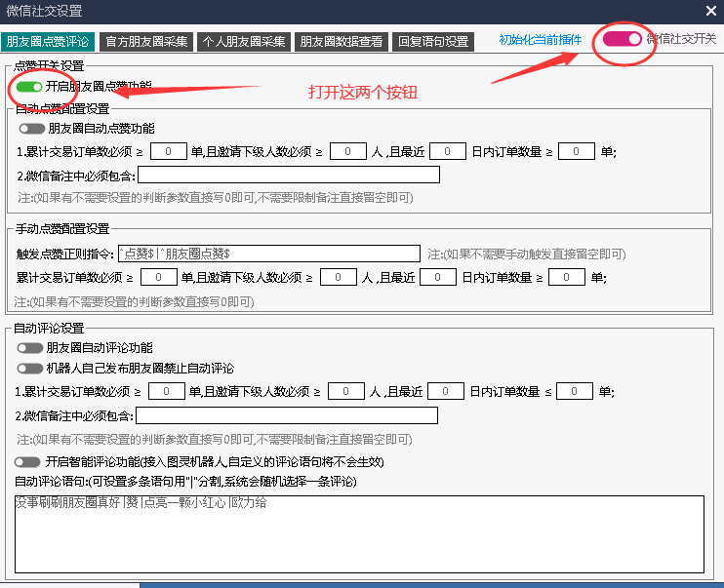Click 邀请下级人数 box under 手动点赞配置设置
The height and width of the screenshot is (588, 724).
pyautogui.click(x=339, y=278)
